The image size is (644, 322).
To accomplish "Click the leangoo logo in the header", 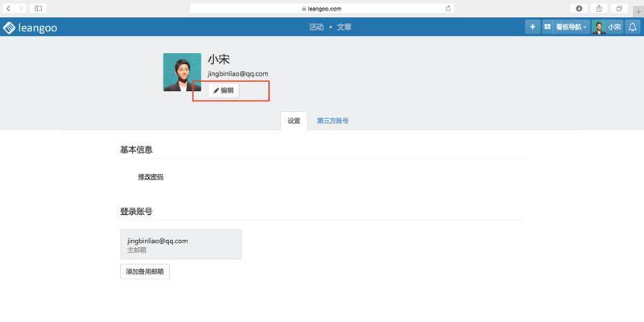I will 30,27.
